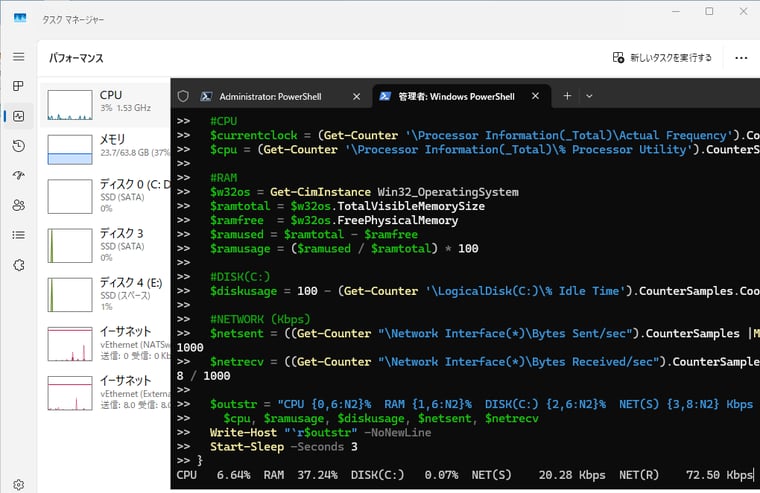Click the shield icon in the terminal tab bar
Screen dimensions: 760x493
(183, 96)
